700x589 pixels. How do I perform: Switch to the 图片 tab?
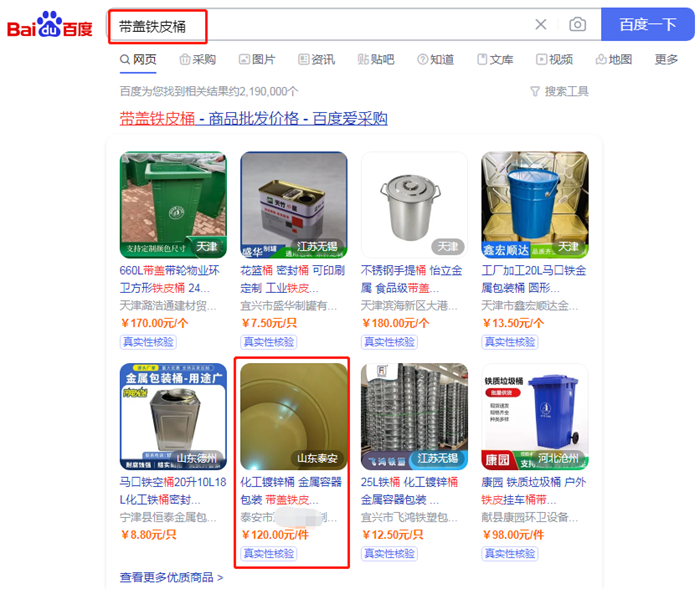[257, 59]
